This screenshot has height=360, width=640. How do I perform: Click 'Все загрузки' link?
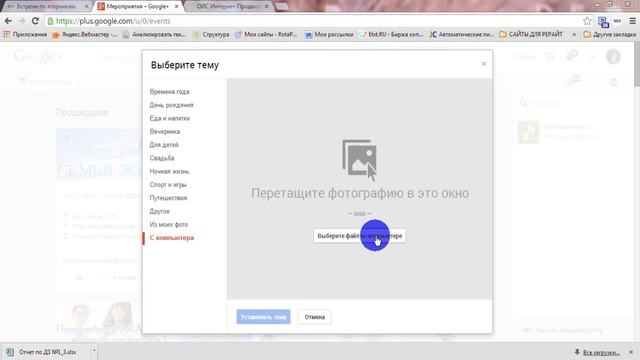601,352
